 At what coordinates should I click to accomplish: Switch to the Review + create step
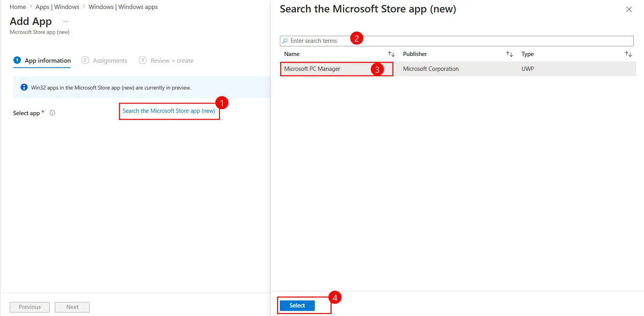coord(166,60)
